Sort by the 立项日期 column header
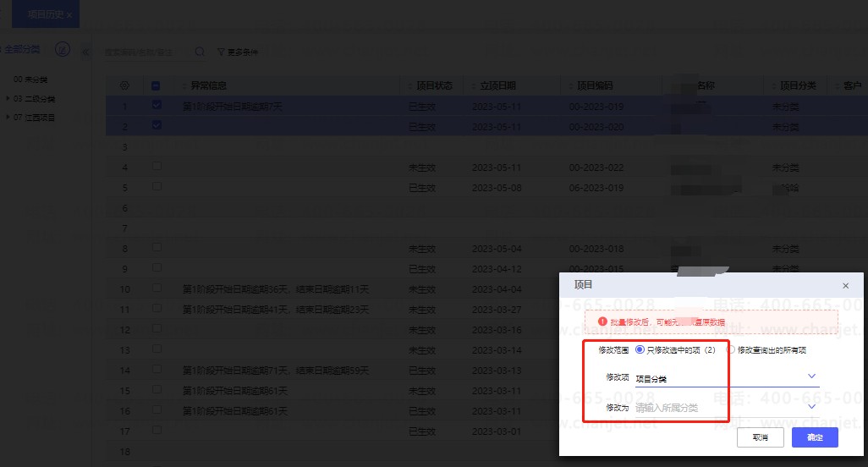Image resolution: width=868 pixels, height=467 pixels. pyautogui.click(x=497, y=85)
